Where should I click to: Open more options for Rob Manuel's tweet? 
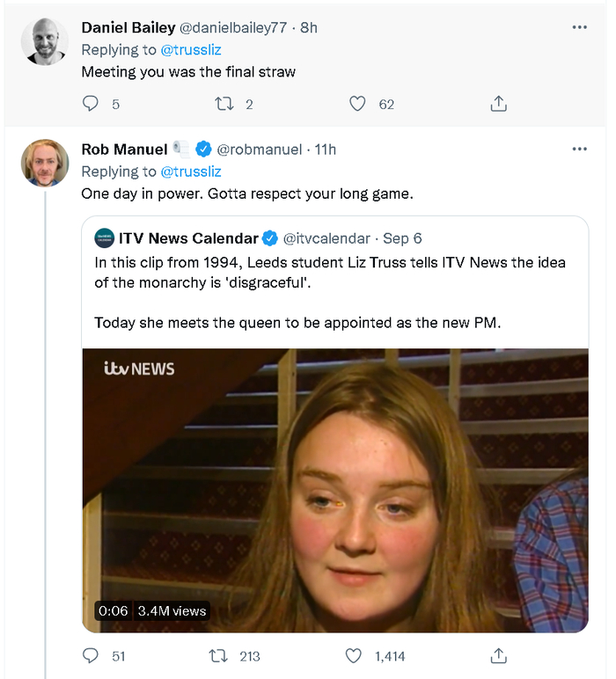[579, 149]
